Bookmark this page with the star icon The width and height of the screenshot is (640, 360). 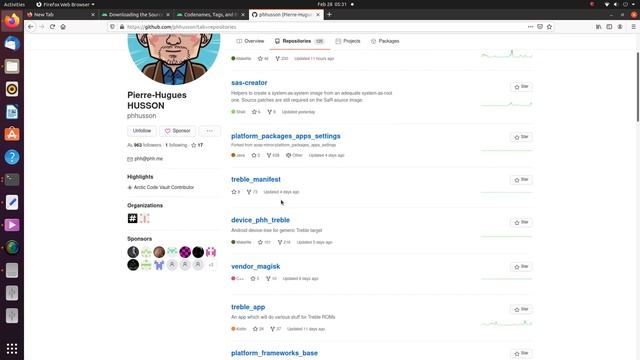[x=549, y=27]
